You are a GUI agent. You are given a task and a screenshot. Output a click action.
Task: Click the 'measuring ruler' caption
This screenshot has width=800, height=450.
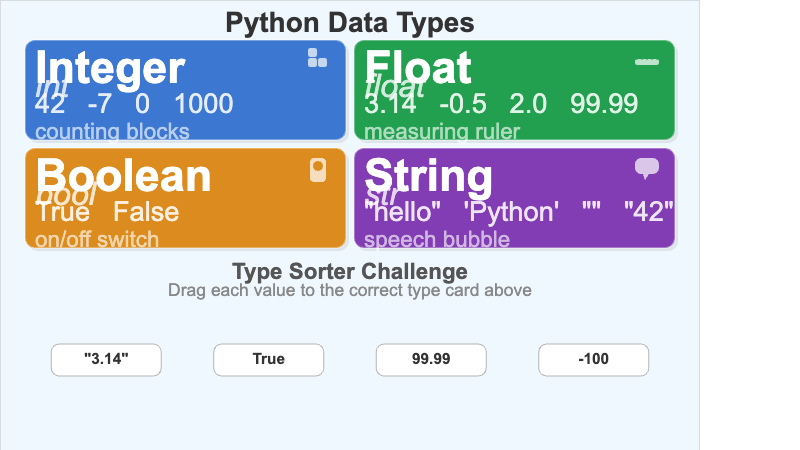[x=442, y=132]
